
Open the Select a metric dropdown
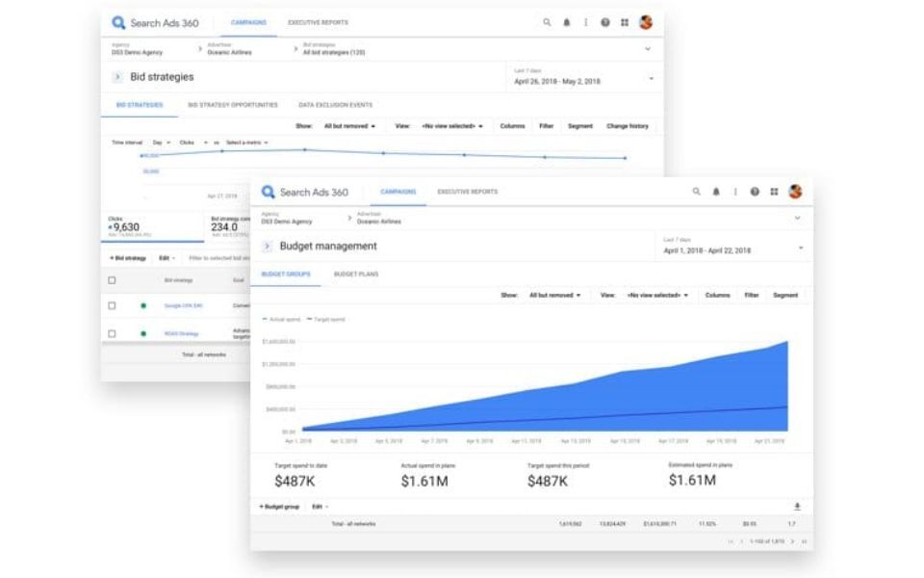pos(247,143)
